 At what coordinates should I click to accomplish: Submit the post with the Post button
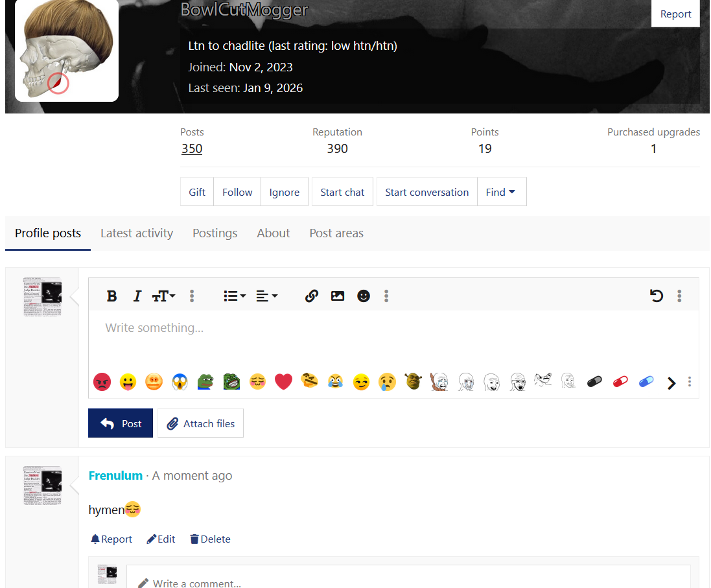click(120, 423)
